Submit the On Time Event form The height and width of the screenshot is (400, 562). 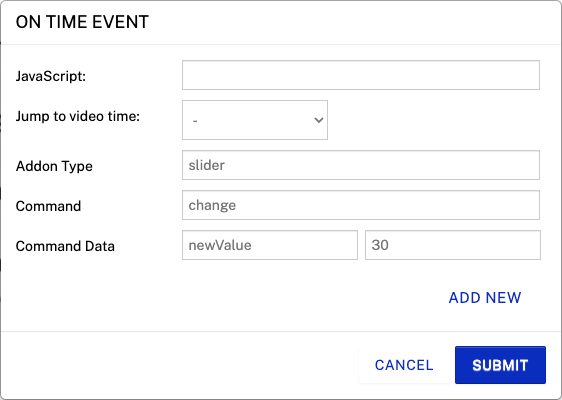pos(500,365)
